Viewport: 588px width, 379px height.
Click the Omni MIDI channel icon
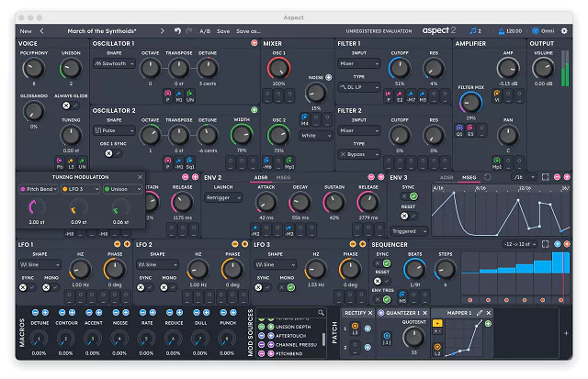click(536, 30)
